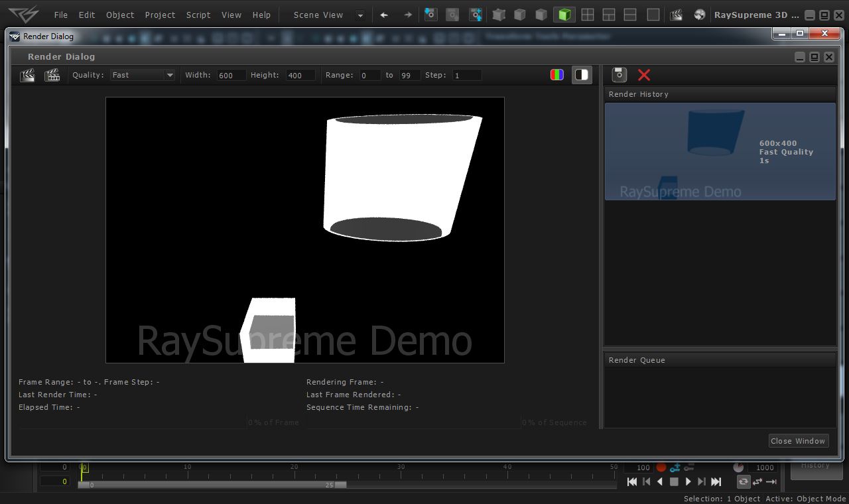Toggle loop playback mode
Screen dimensions: 849x504
(x=744, y=482)
